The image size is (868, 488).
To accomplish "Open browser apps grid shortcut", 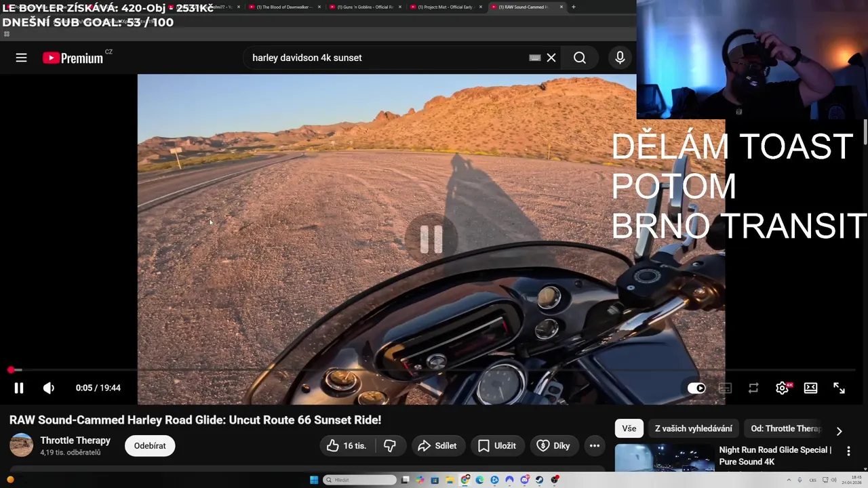I will [x=7, y=34].
